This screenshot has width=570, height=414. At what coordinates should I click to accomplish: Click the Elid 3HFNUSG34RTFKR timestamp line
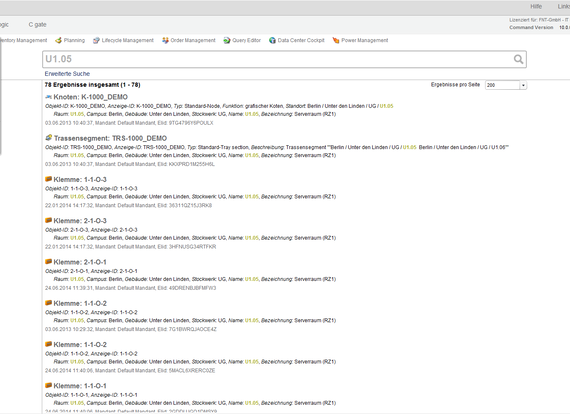click(x=131, y=247)
